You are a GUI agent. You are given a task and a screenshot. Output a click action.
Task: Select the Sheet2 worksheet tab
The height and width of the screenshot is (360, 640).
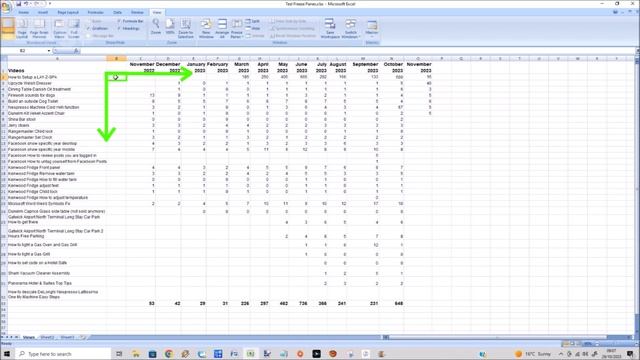pos(47,337)
